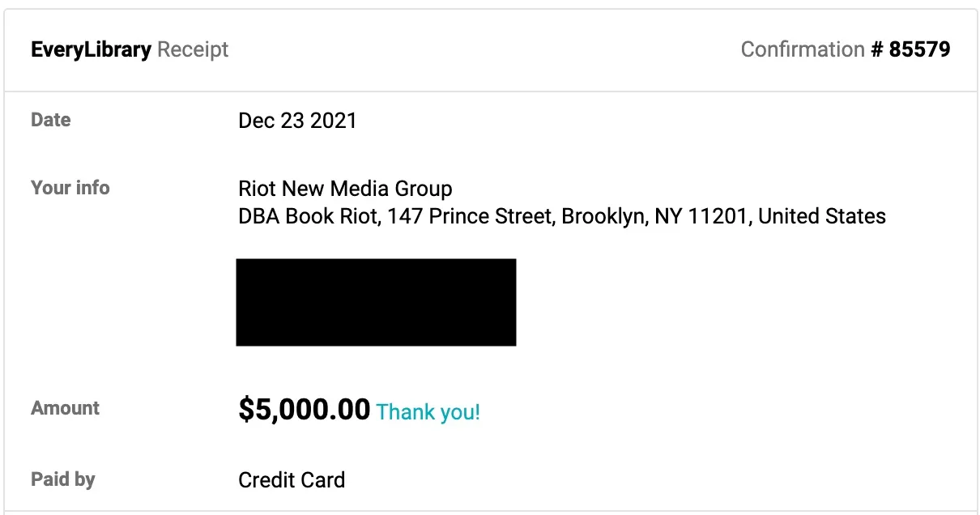The image size is (980, 515).
Task: Click United States in the address
Action: tap(822, 216)
